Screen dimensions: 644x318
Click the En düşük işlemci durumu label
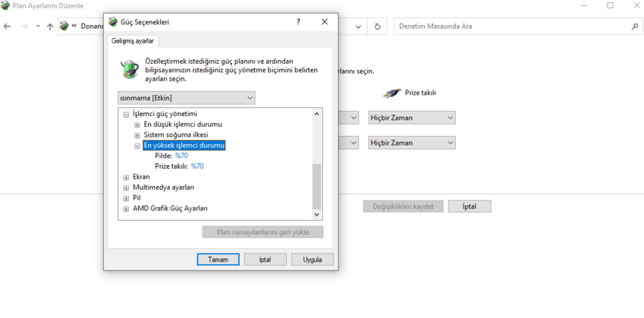coord(183,124)
